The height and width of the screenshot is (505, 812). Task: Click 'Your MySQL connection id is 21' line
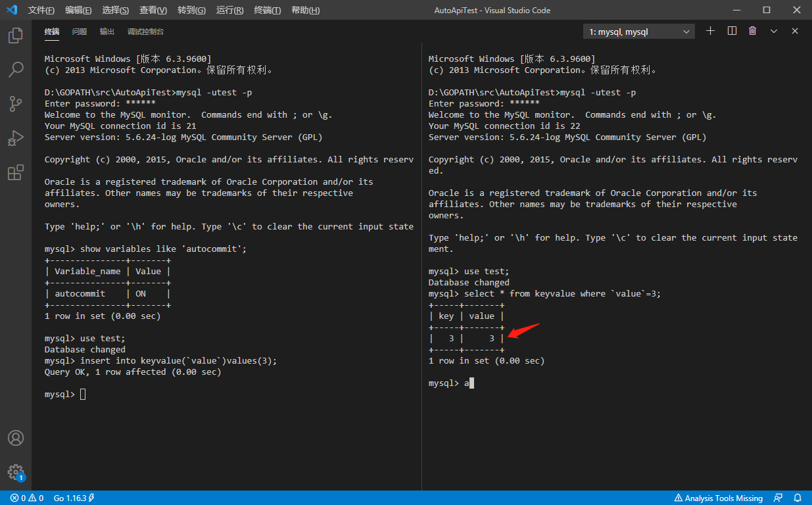point(120,126)
